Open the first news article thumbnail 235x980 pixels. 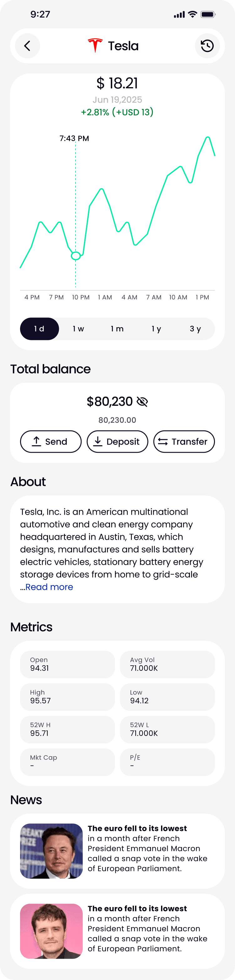[51, 851]
